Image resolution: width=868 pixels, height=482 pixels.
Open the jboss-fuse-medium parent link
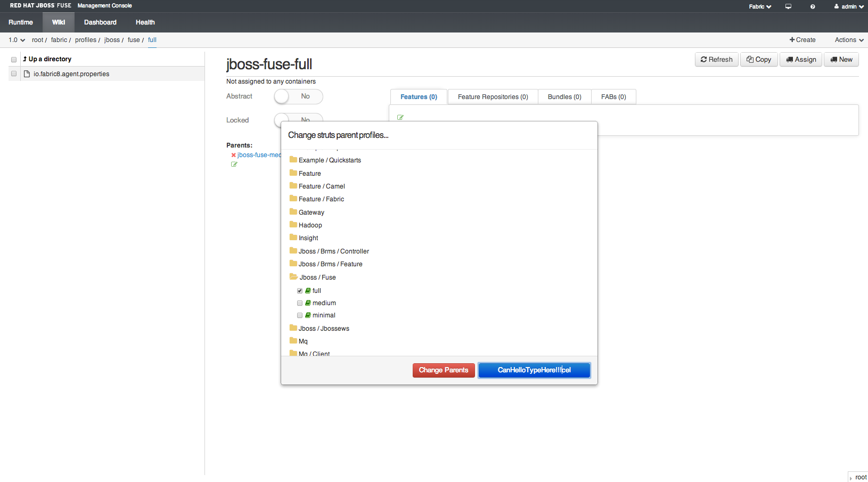point(259,155)
